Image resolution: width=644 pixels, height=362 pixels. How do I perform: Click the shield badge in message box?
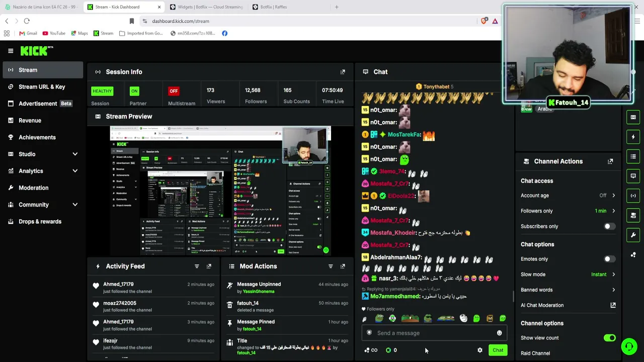(369, 333)
